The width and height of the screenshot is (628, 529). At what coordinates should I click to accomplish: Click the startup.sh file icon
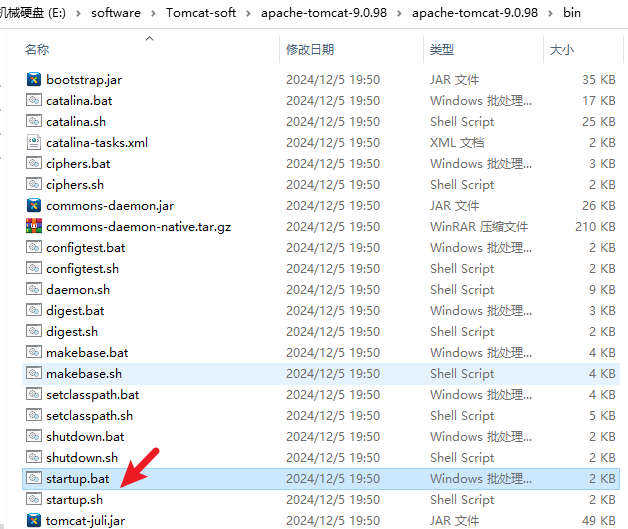click(34, 499)
